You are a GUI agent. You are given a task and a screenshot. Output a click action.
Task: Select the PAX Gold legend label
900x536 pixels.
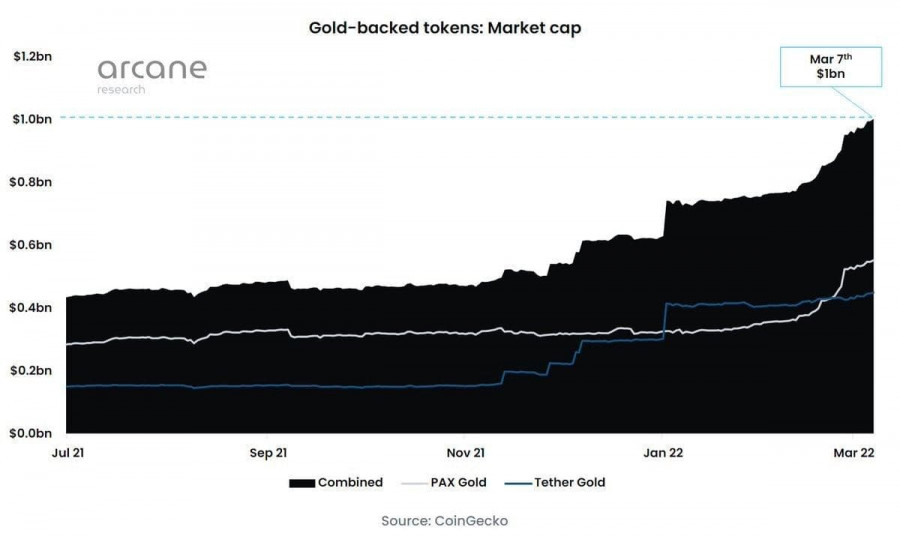[x=458, y=483]
